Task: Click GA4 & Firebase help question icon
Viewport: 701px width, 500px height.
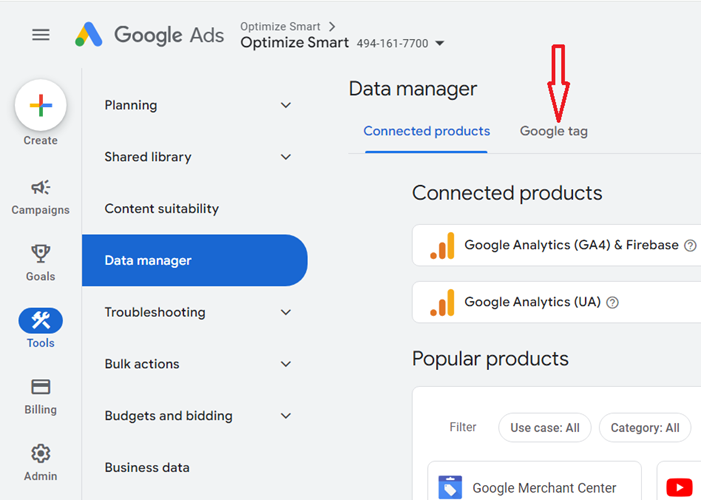Action: (690, 246)
